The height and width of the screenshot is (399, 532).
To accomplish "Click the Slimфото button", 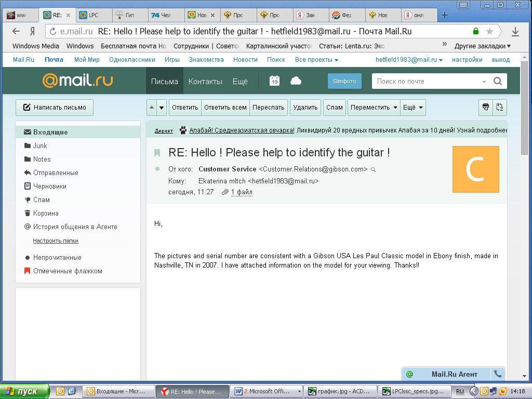I will point(344,81).
